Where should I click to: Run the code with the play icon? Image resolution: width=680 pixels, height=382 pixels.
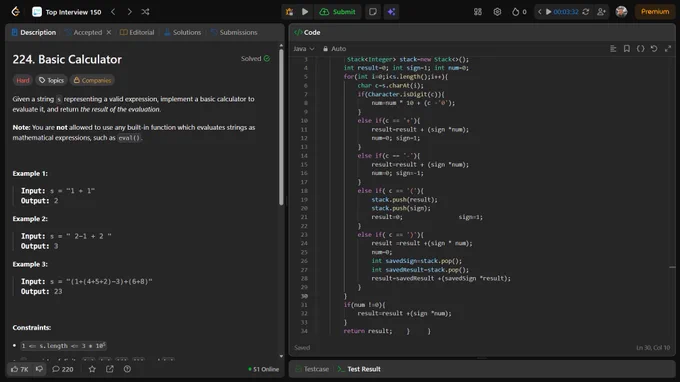(x=305, y=12)
